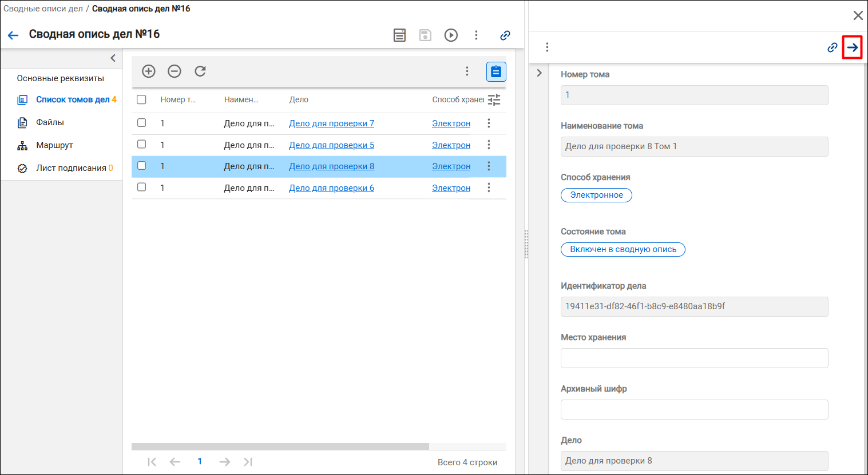Open column settings sliders icon
The image size is (868, 475).
(x=494, y=99)
